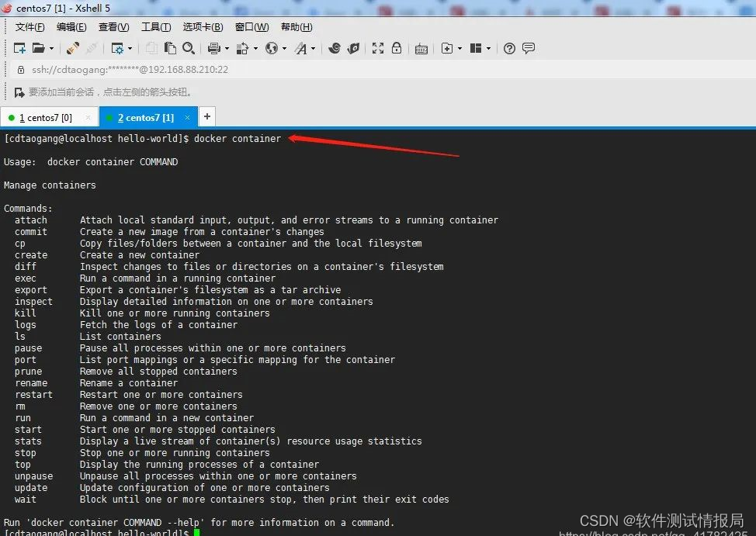Click the 'inspect' command name
Image resolution: width=756 pixels, height=536 pixels.
33,302
